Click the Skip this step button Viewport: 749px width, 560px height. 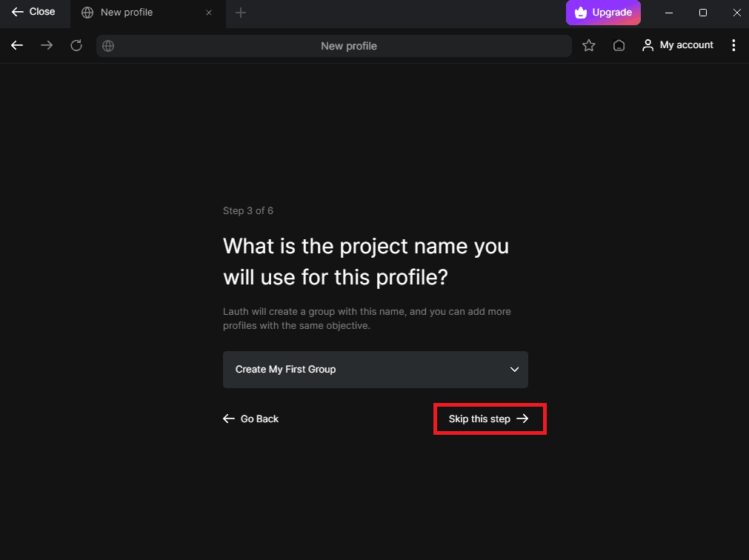(489, 419)
